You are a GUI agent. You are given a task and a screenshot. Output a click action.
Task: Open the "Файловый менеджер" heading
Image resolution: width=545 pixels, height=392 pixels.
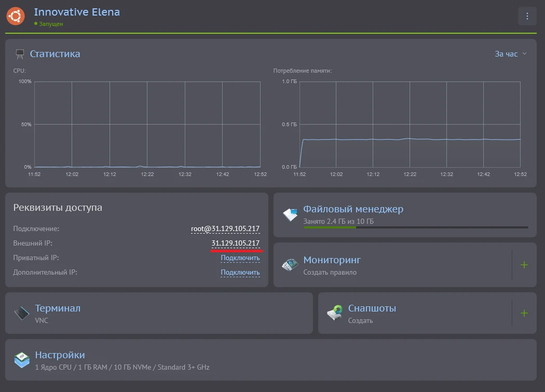pos(353,209)
